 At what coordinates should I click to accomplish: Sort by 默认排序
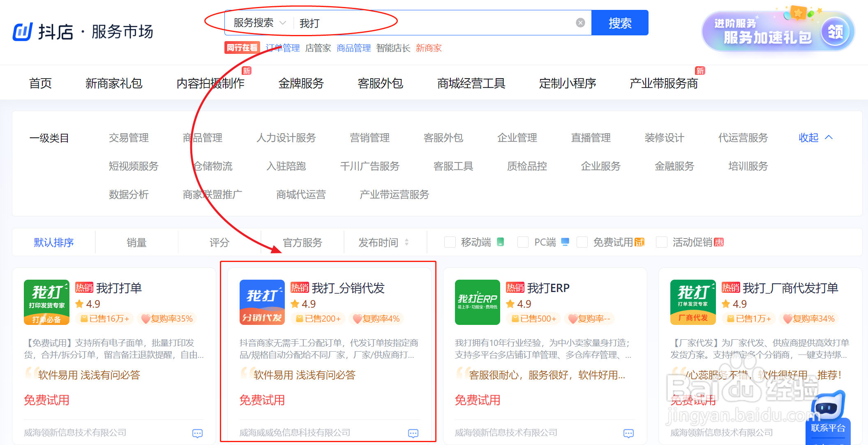click(x=54, y=242)
